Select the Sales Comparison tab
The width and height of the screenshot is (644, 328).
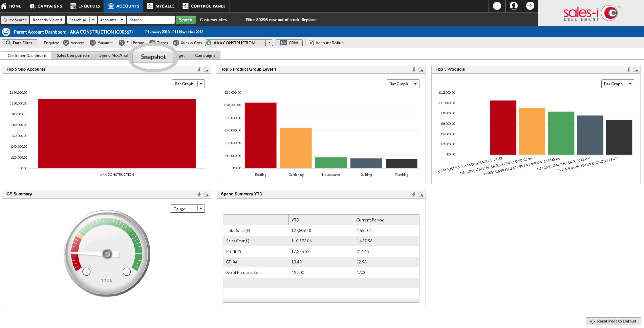pyautogui.click(x=73, y=55)
